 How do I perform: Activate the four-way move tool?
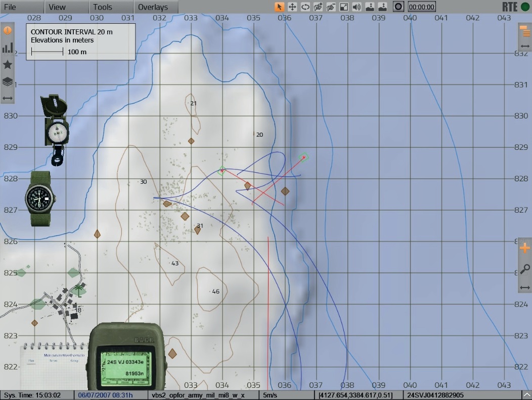[292, 7]
